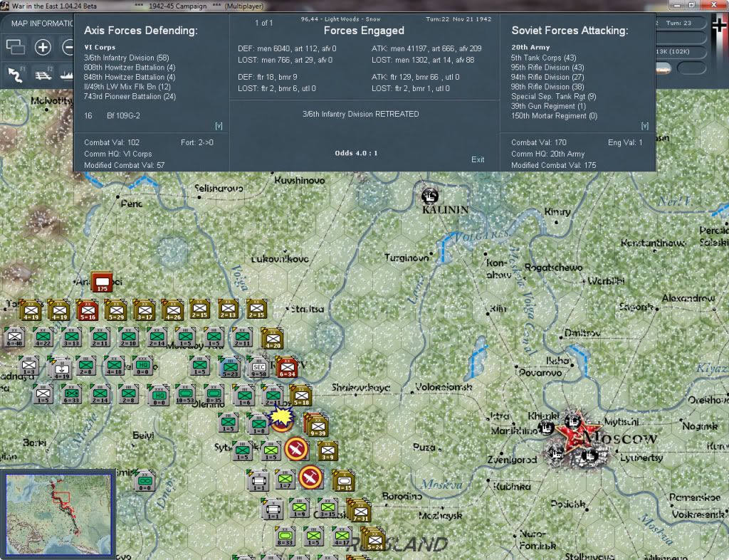Minimize the War in the East window

click(x=677, y=5)
